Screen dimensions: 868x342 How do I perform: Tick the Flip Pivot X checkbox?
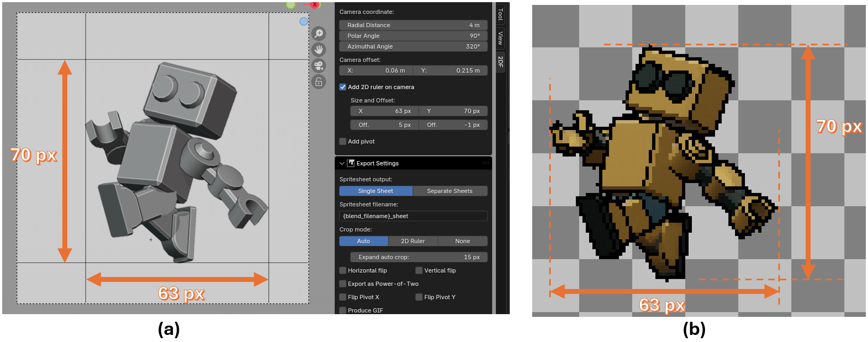[343, 297]
